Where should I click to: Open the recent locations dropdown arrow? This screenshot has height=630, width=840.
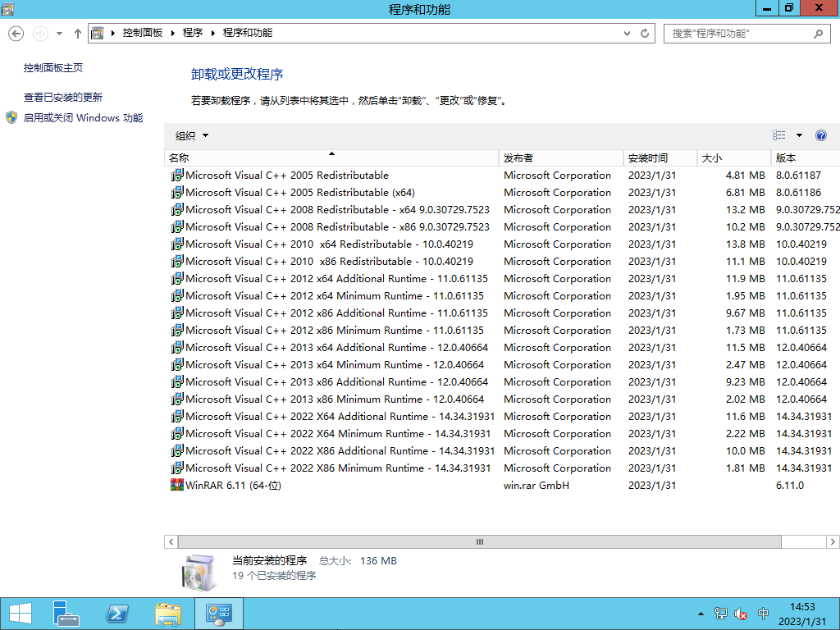[x=59, y=34]
